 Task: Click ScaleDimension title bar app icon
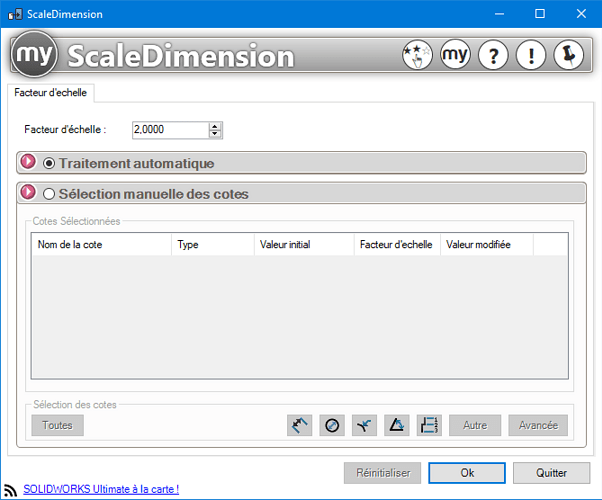tap(15, 14)
